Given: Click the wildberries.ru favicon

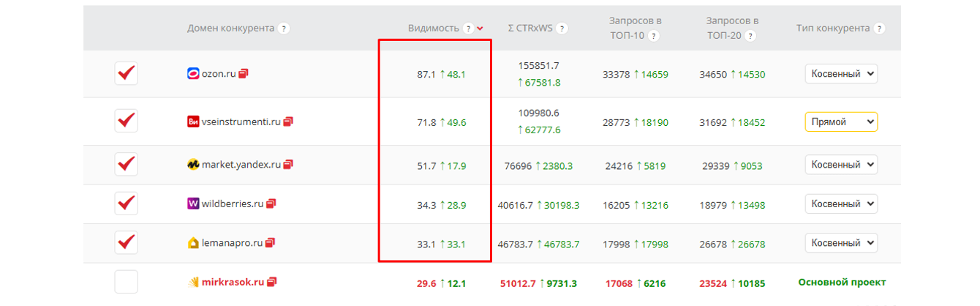Looking at the screenshot, I should [x=193, y=204].
